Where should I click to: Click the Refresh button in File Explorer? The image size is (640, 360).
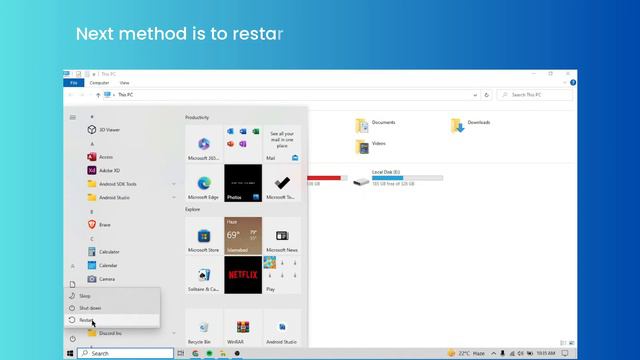487,95
